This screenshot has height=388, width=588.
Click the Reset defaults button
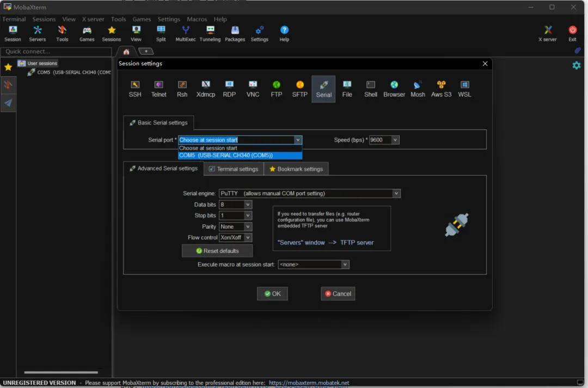click(x=217, y=251)
